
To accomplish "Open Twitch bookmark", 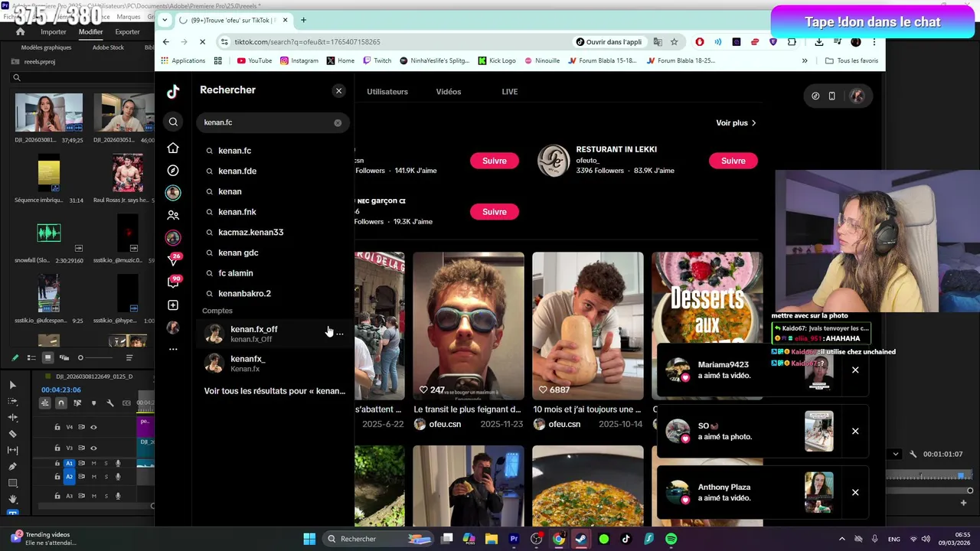I will pyautogui.click(x=377, y=60).
